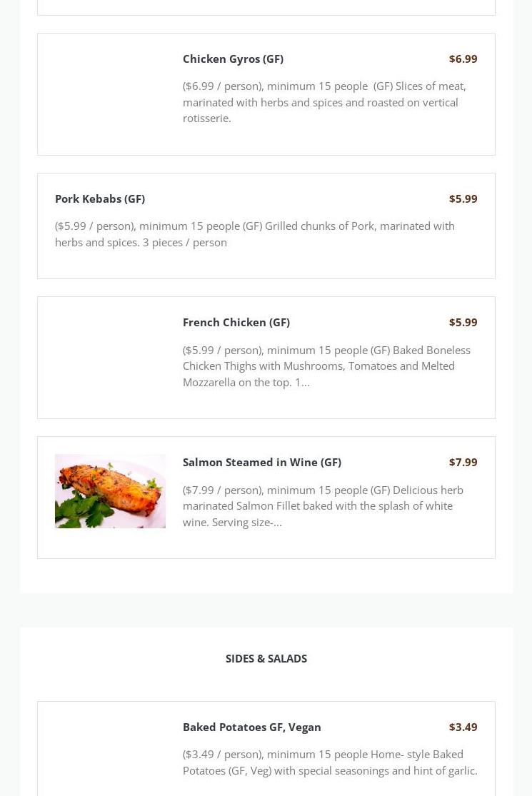This screenshot has height=796, width=532.
Task: Open the Chicken Gyros (GF) menu item
Action: point(233,59)
